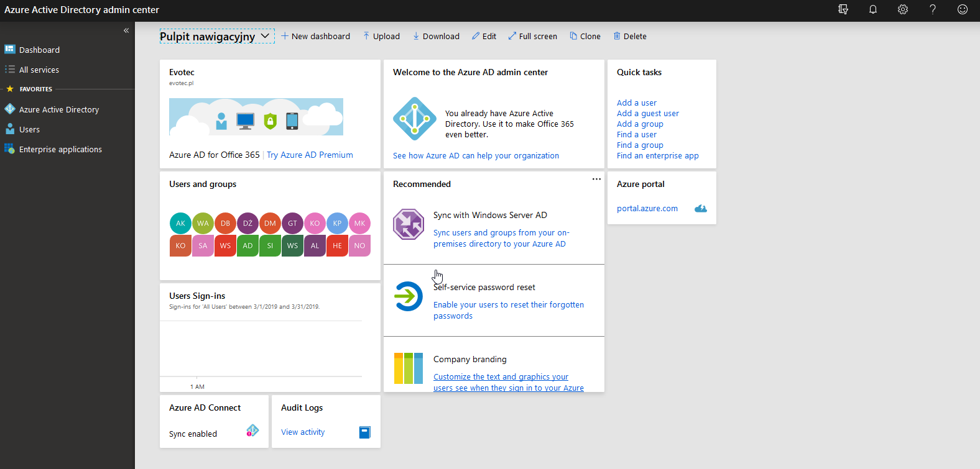Open the notifications bell icon

pos(873,9)
